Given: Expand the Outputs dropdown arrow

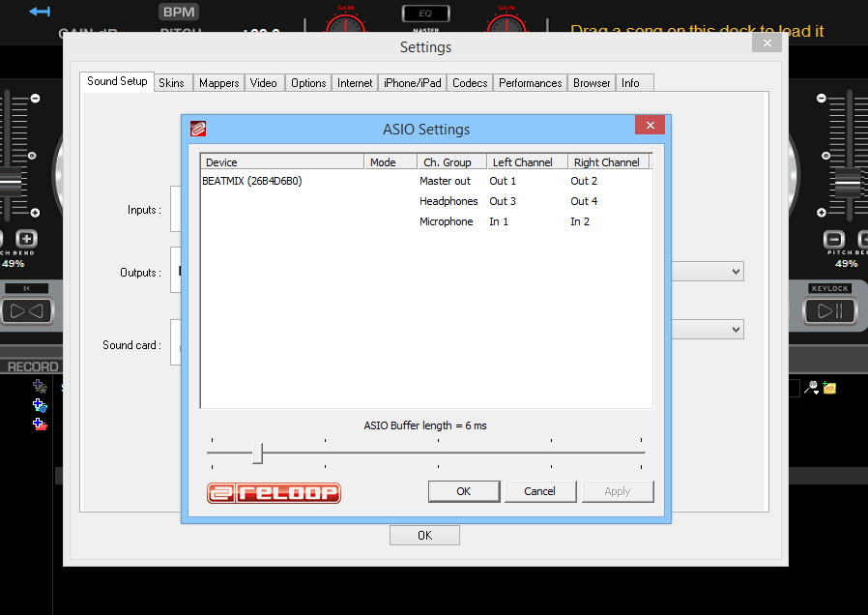Looking at the screenshot, I should (736, 273).
